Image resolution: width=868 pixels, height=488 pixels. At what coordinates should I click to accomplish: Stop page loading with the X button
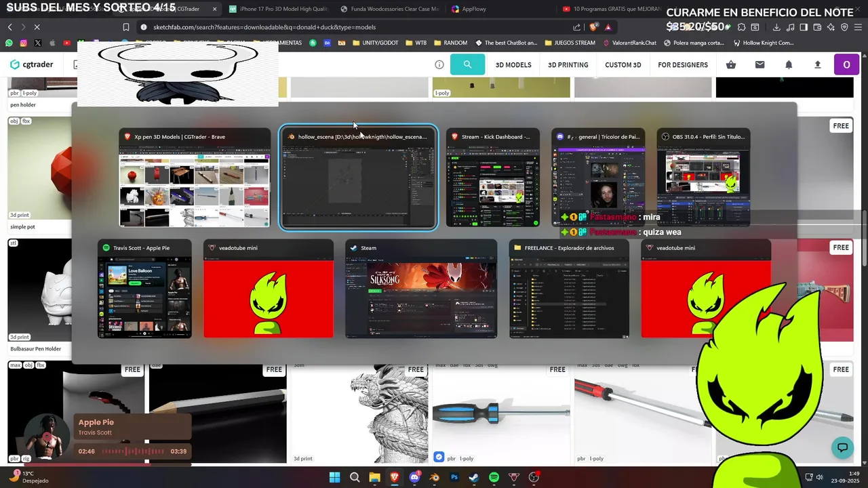click(x=37, y=27)
